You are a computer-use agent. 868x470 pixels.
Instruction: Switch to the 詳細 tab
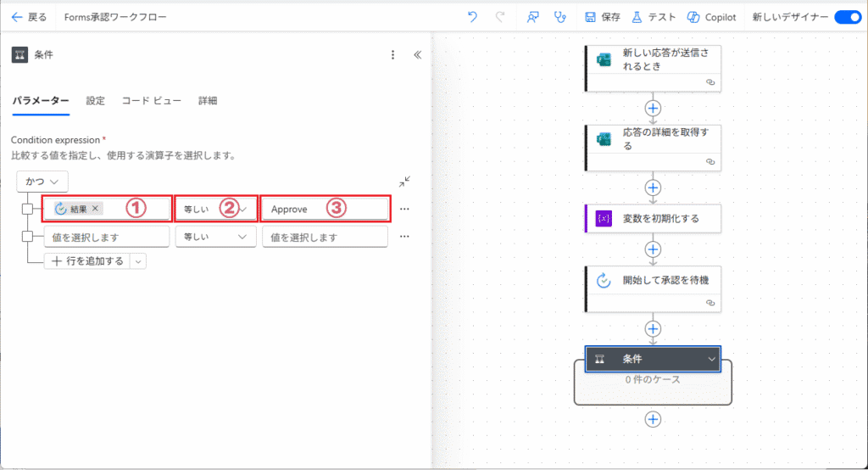(208, 101)
